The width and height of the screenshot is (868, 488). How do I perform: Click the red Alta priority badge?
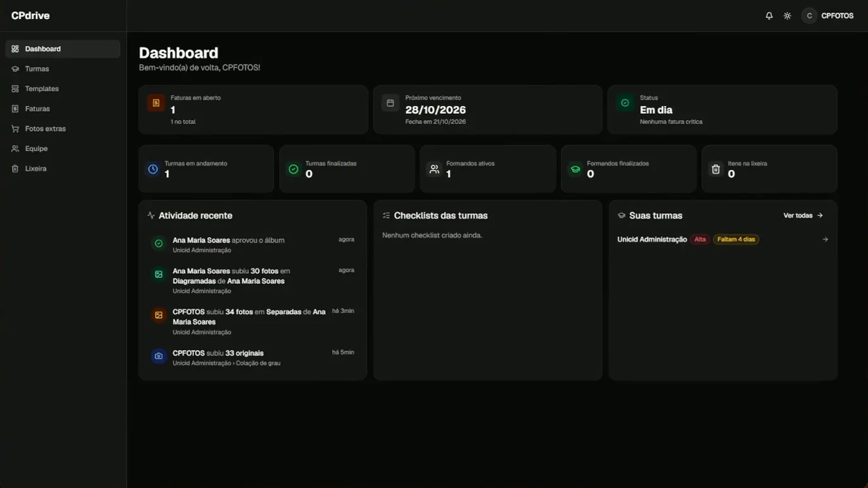pyautogui.click(x=700, y=240)
